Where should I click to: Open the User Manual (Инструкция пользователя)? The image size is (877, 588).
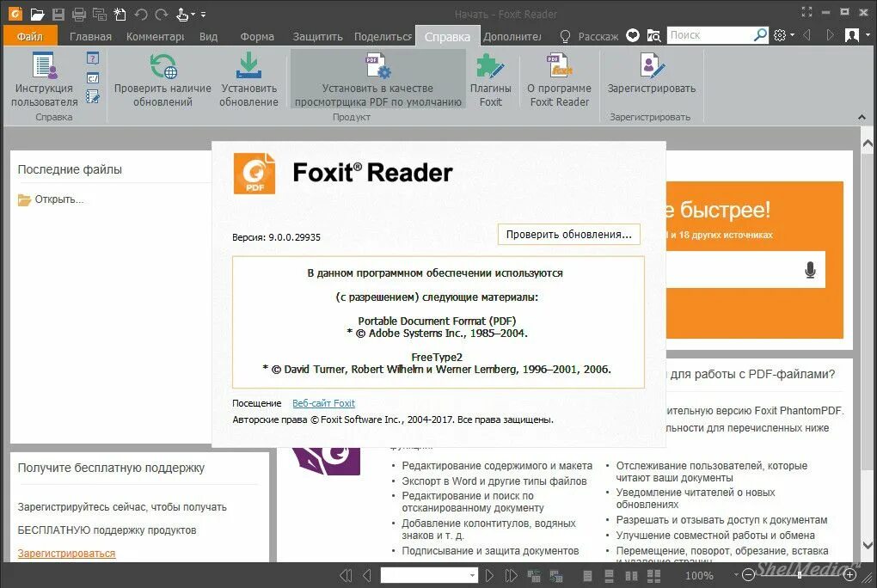coord(44,79)
